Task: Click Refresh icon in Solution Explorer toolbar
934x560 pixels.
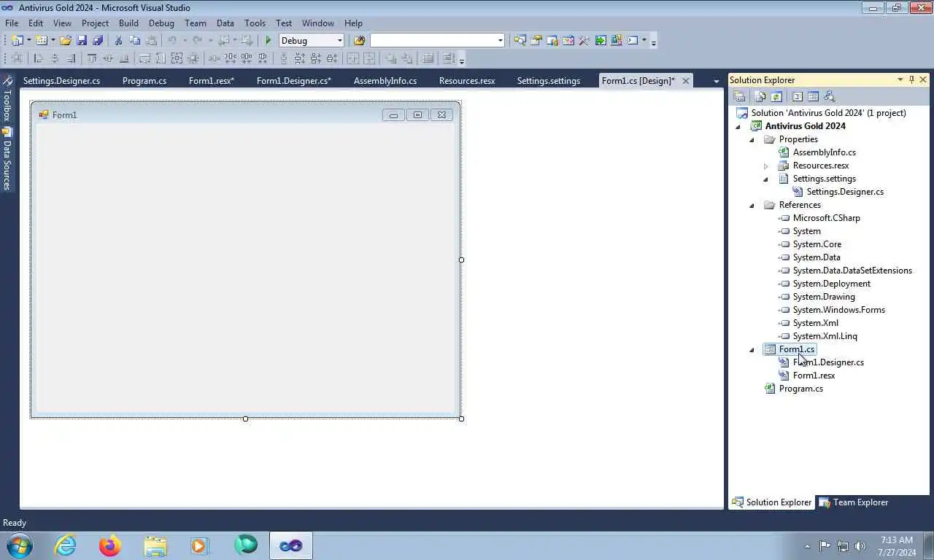Action: 776,97
